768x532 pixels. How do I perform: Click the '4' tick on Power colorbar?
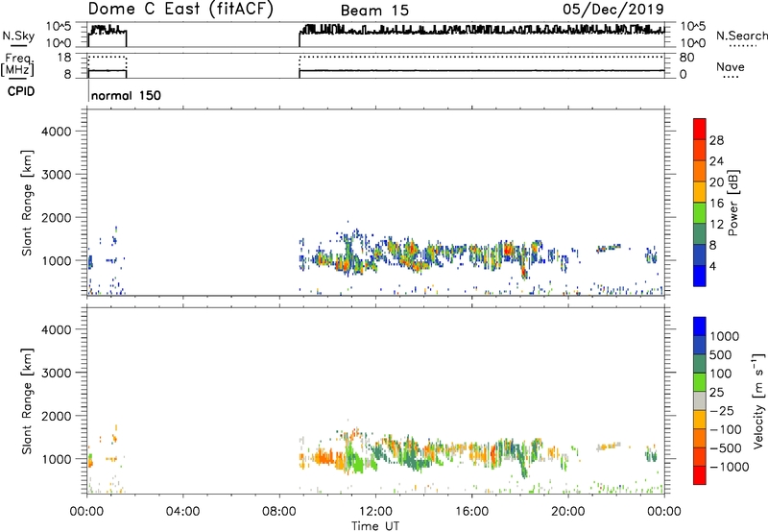point(712,266)
